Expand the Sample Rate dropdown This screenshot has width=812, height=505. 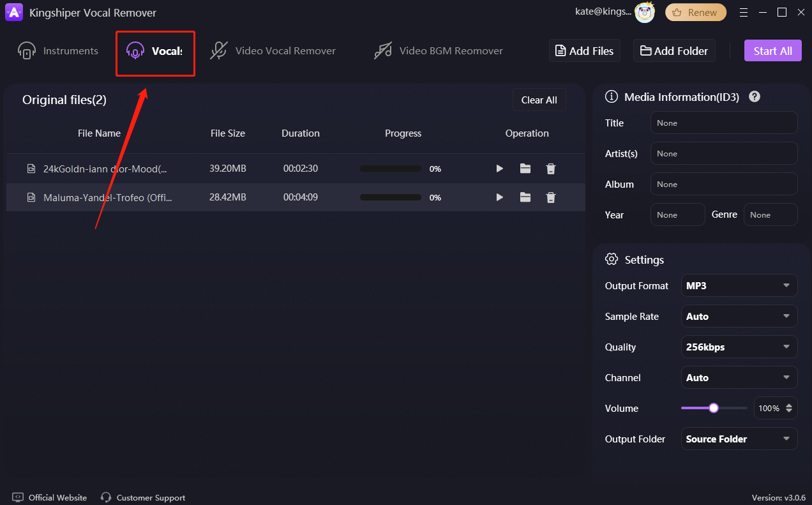coord(739,316)
